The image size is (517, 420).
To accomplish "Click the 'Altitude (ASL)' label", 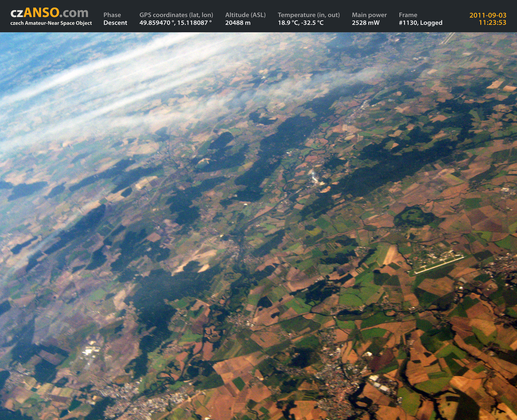I will point(246,15).
